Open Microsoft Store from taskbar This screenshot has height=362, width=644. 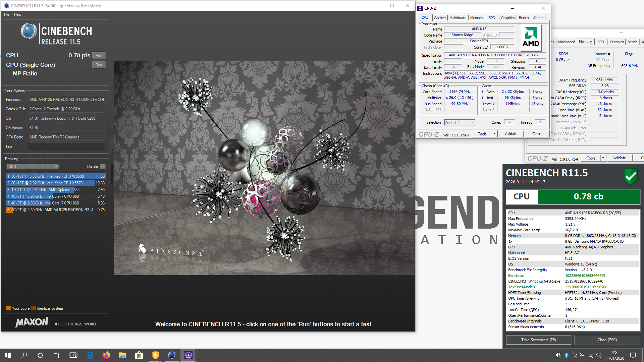point(139,355)
